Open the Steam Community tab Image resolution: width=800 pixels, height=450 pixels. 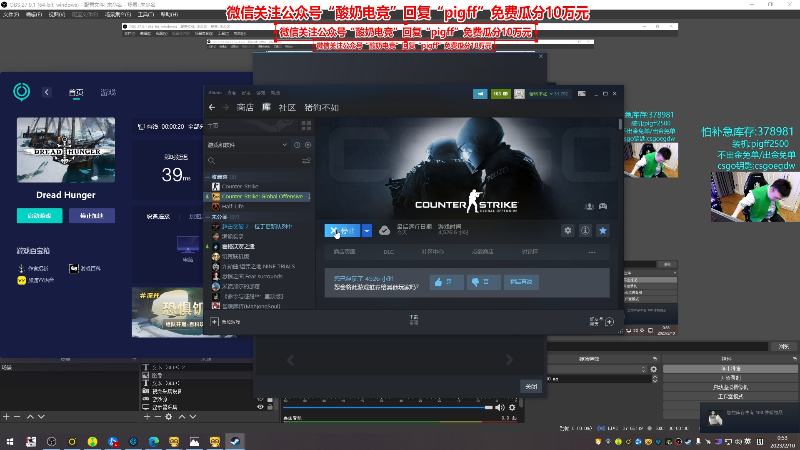coord(287,107)
